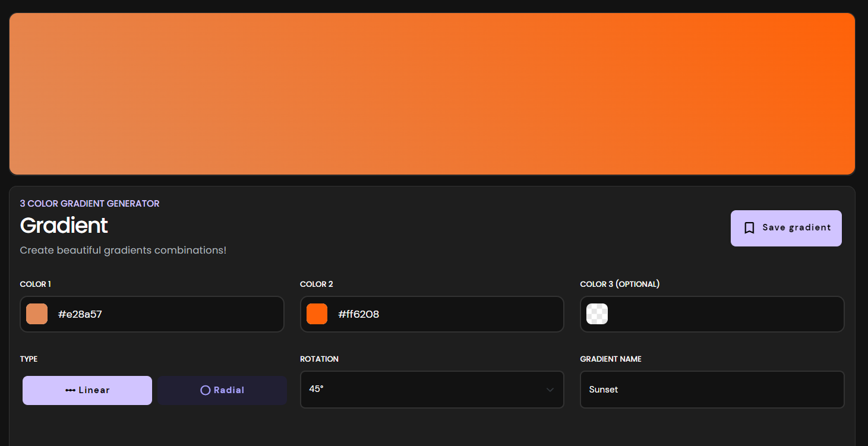Edit the gradient name field Sunset
Screen dimensions: 868x446
712,390
